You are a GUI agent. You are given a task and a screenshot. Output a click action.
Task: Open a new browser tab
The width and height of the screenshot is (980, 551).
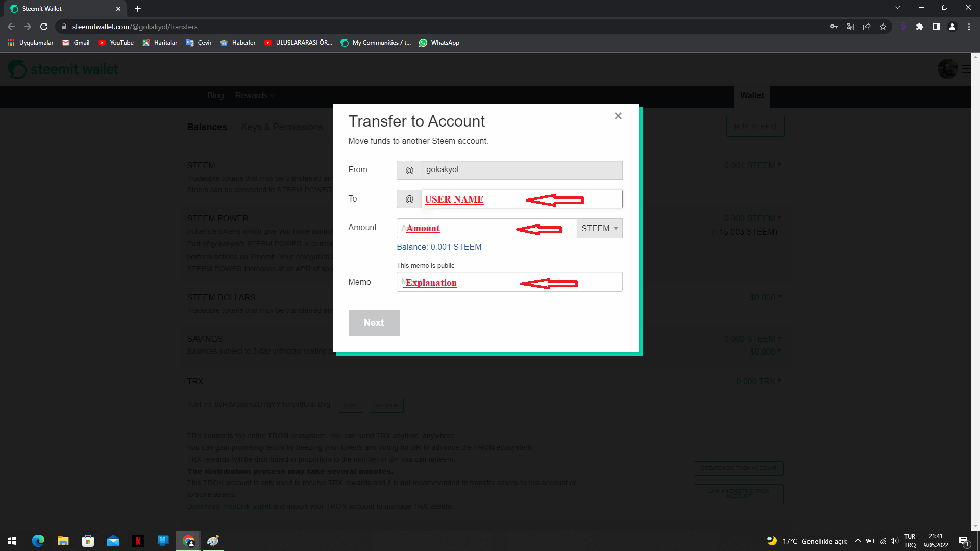pos(137,9)
